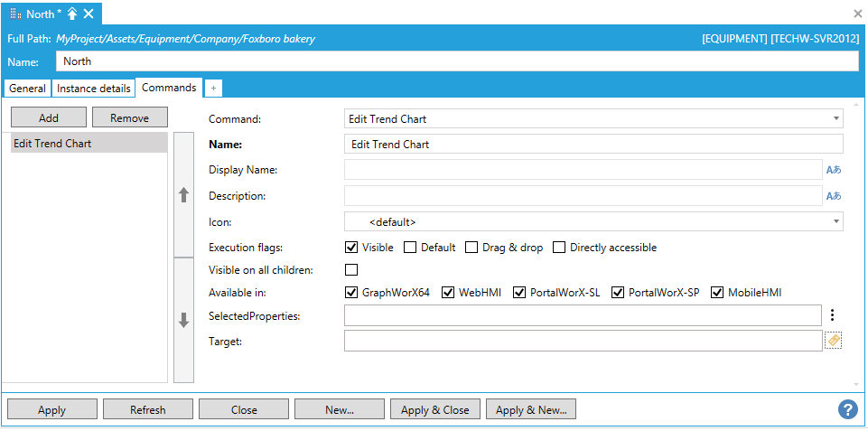Uncheck the Visible execution flag
The height and width of the screenshot is (431, 868).
click(x=351, y=248)
